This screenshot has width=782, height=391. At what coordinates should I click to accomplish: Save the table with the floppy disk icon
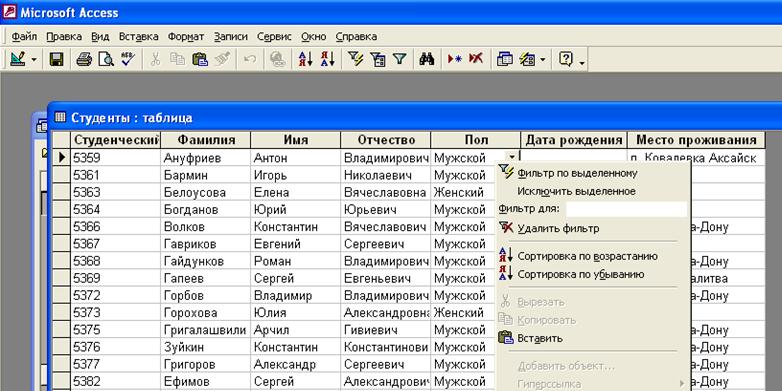coord(57,59)
